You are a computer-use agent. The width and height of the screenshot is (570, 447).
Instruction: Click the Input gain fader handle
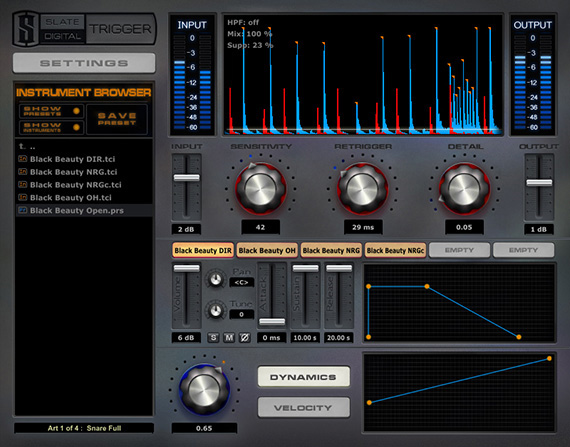186,177
